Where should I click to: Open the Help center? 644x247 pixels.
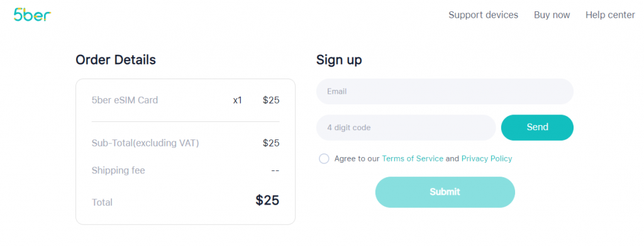coord(610,15)
